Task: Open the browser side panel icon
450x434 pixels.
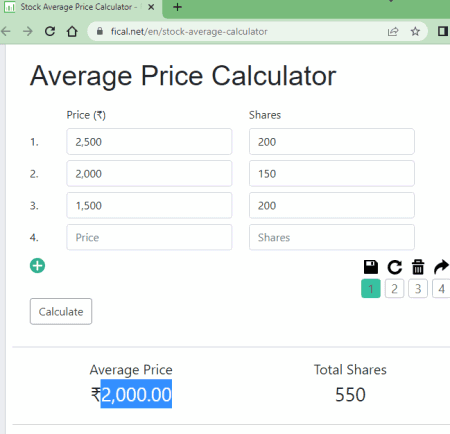Action: point(443,31)
